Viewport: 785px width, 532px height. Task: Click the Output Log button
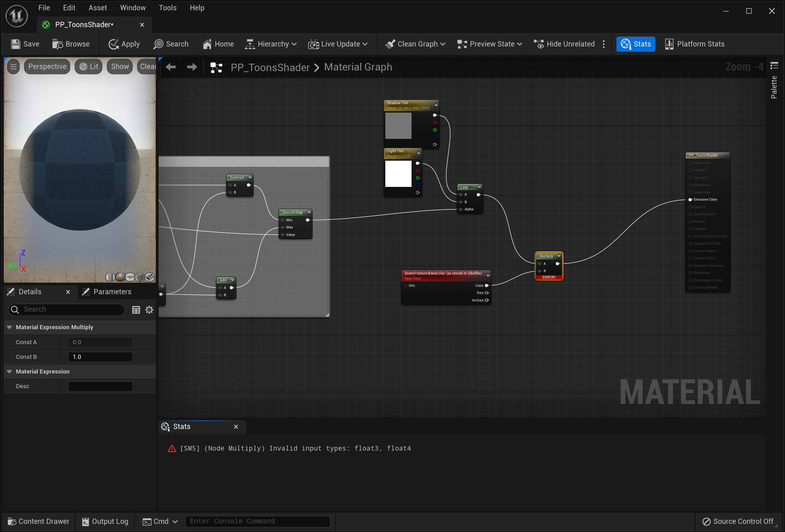105,521
